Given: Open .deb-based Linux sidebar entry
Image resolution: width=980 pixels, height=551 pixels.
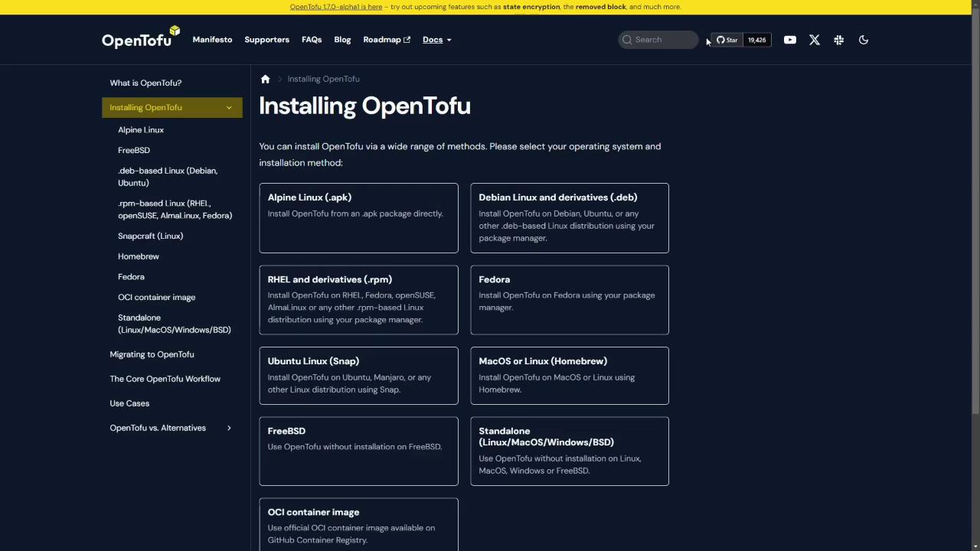Looking at the screenshot, I should [x=168, y=177].
